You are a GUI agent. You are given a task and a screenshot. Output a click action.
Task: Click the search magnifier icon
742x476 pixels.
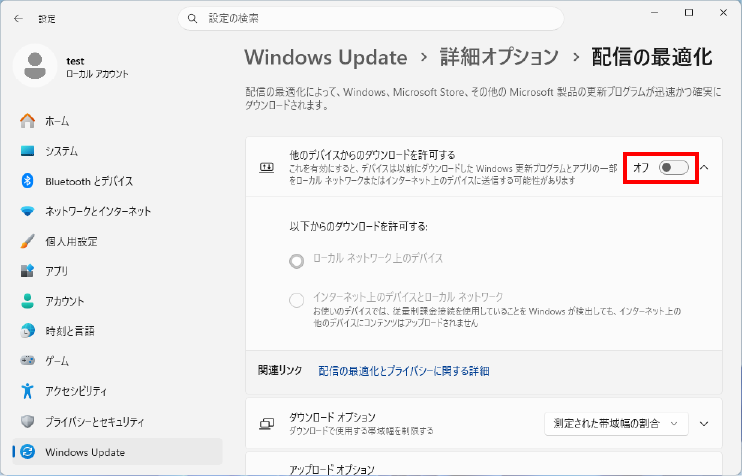(x=192, y=18)
